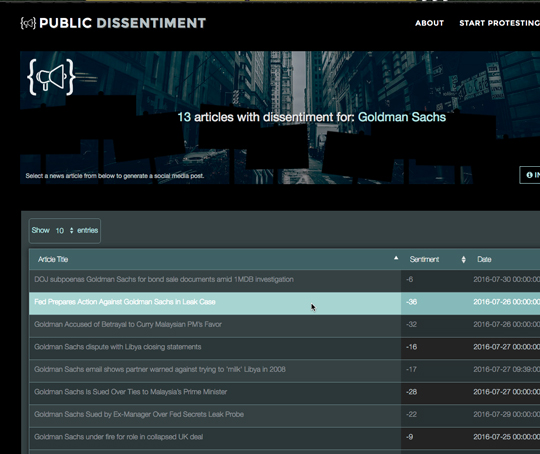Click sentiment value -28
The width and height of the screenshot is (540, 454).
[411, 392]
